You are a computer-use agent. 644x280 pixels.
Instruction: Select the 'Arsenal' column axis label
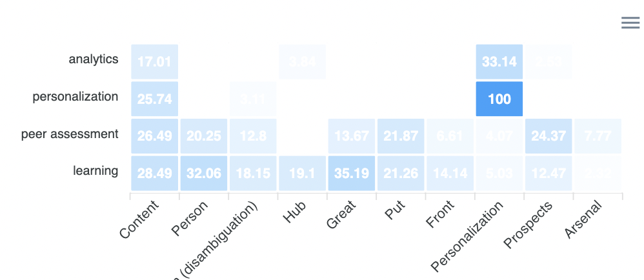point(583,219)
